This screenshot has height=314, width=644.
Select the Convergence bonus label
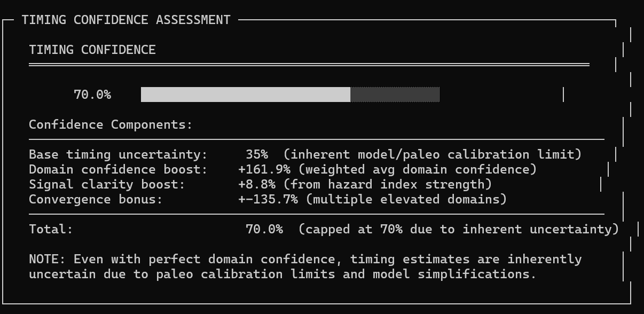[x=96, y=200]
